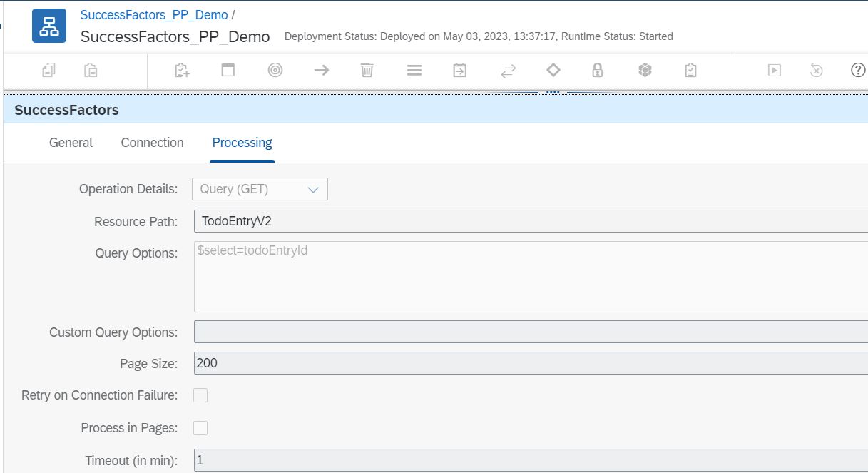Screen dimensions: 868x473
Task: Click the Custom Query Options field
Action: pos(531,332)
